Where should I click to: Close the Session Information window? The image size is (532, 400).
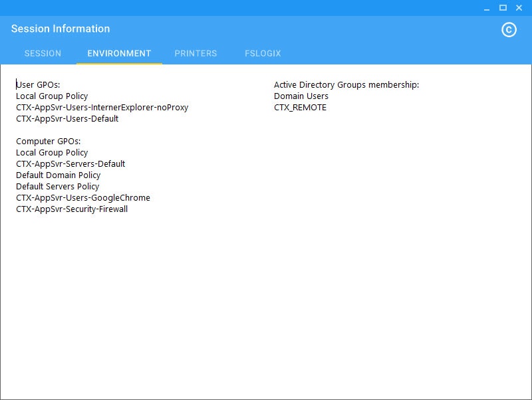pyautogui.click(x=519, y=8)
